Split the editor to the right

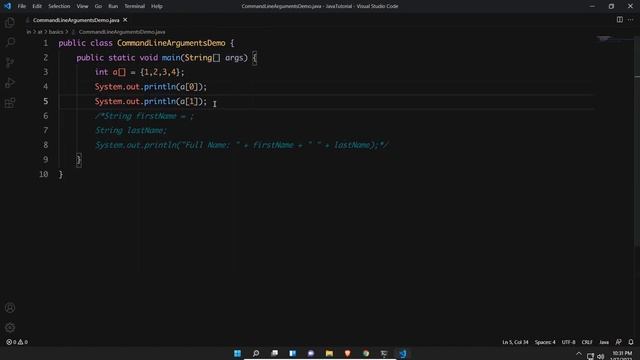click(620, 20)
